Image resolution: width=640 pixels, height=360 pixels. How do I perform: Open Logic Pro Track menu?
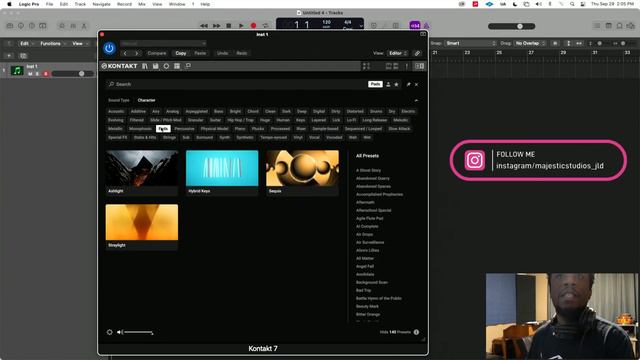80,4
